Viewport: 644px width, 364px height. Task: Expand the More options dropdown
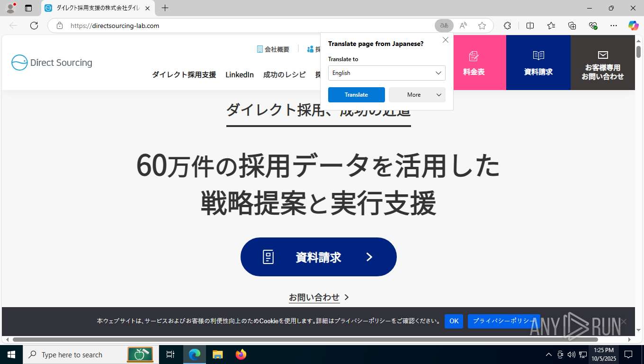click(417, 95)
